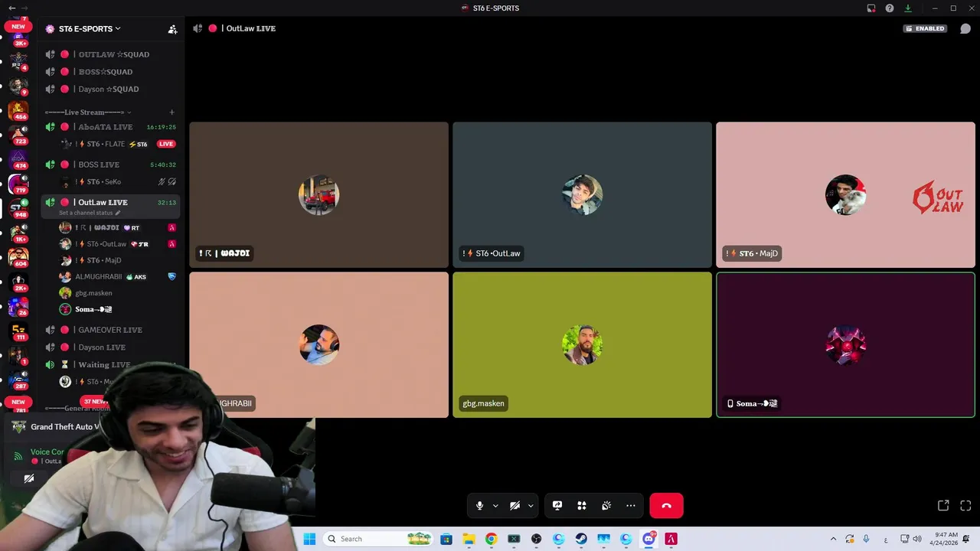Image resolution: width=980 pixels, height=551 pixels.
Task: Join Dayson LIVE voice channel
Action: coord(112,347)
